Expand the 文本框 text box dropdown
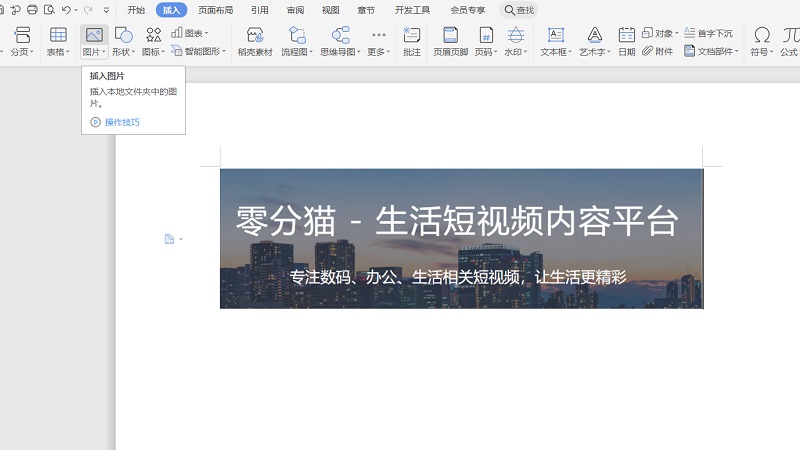The height and width of the screenshot is (450, 800). coord(555,52)
